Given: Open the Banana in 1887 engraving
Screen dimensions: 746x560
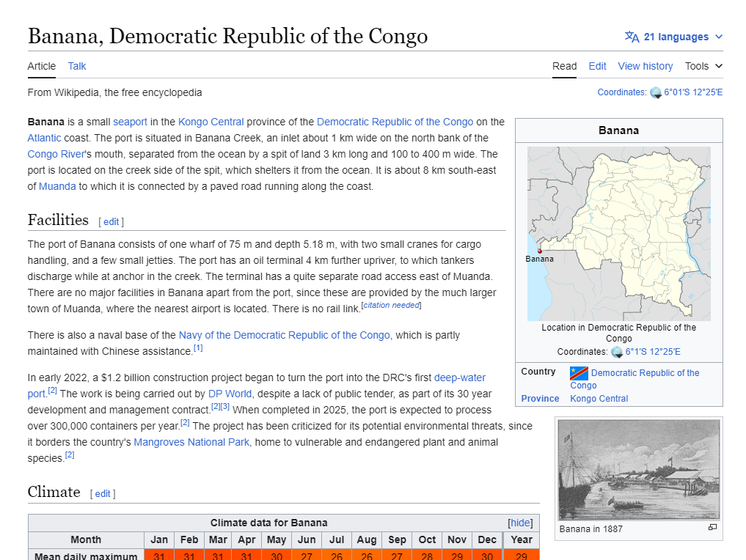Looking at the screenshot, I should [639, 470].
